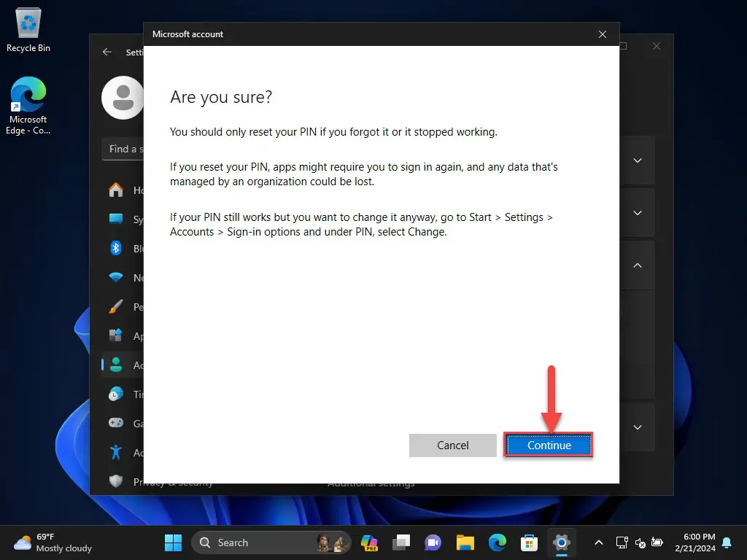747x560 pixels.
Task: Open the Privacy shield sidebar icon
Action: coord(116,481)
